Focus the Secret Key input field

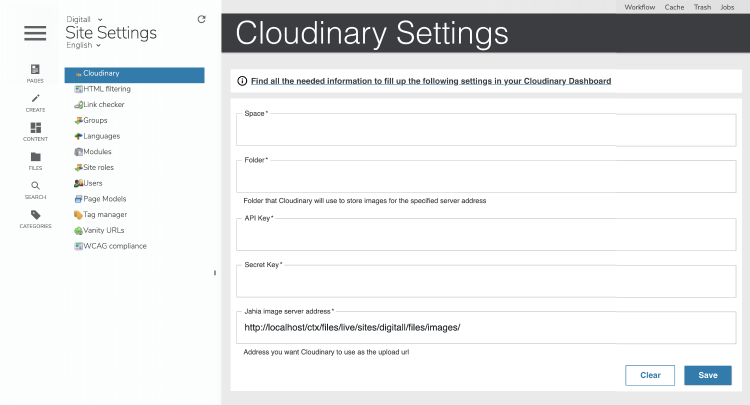[x=486, y=281]
